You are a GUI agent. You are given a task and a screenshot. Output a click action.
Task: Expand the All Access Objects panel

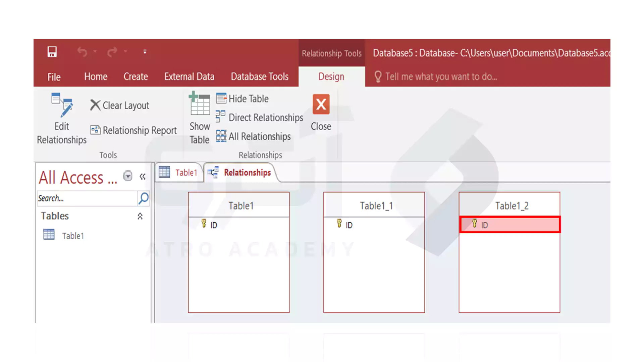[143, 176]
